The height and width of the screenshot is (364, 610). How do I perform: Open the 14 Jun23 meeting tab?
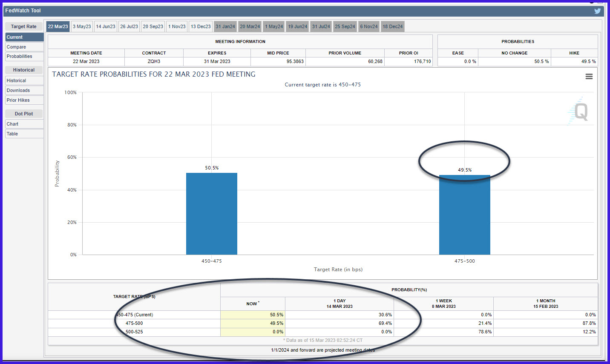106,26
